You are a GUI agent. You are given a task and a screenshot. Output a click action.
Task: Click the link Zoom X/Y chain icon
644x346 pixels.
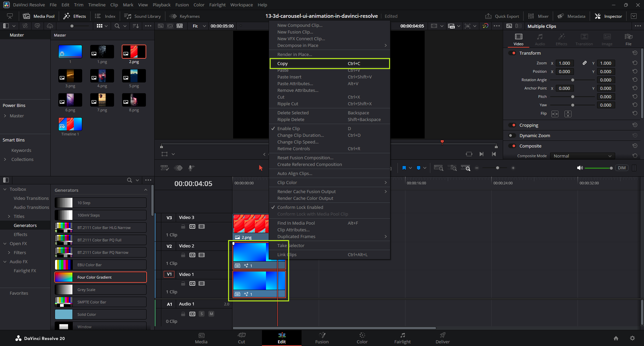tap(585, 63)
